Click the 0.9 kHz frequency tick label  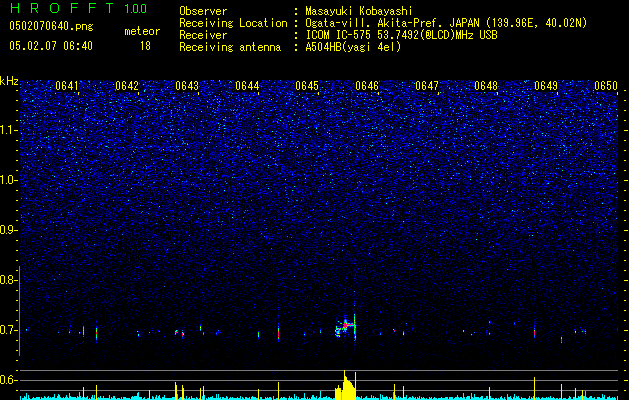(x=8, y=230)
